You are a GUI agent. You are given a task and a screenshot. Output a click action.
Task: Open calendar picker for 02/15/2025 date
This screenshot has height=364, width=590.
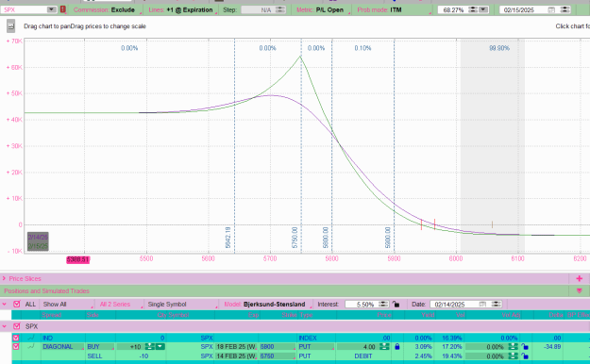(551, 9)
